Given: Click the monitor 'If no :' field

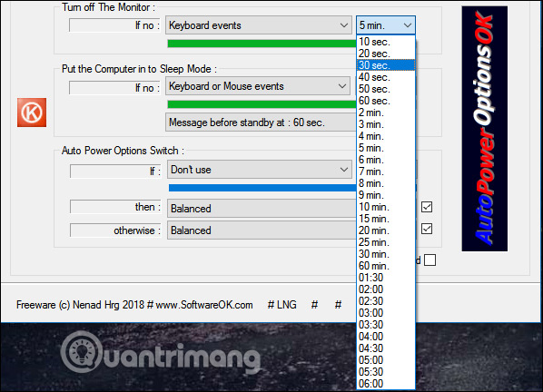Looking at the screenshot, I should tap(114, 25).
